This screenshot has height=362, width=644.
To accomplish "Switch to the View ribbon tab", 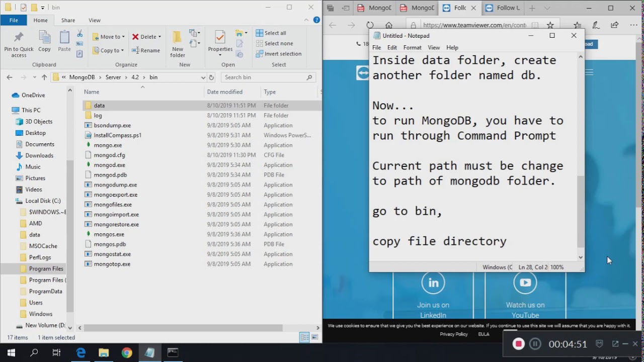I will [x=95, y=20].
